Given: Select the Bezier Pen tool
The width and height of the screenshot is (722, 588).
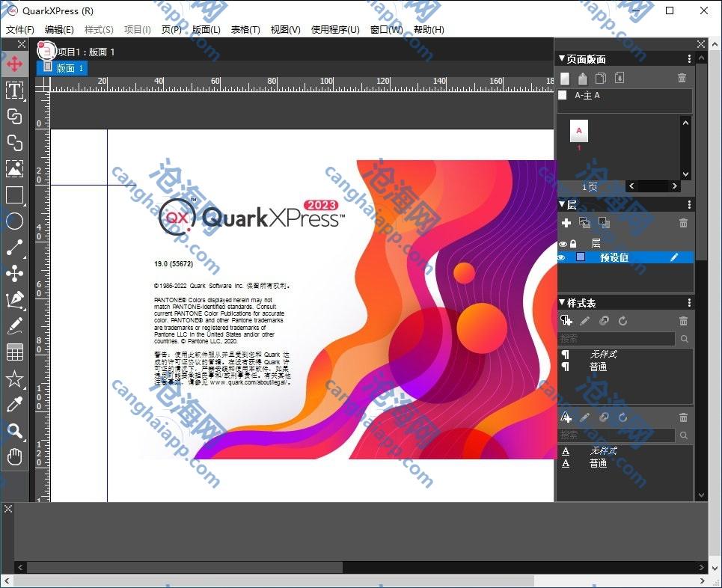Looking at the screenshot, I should pos(14,300).
